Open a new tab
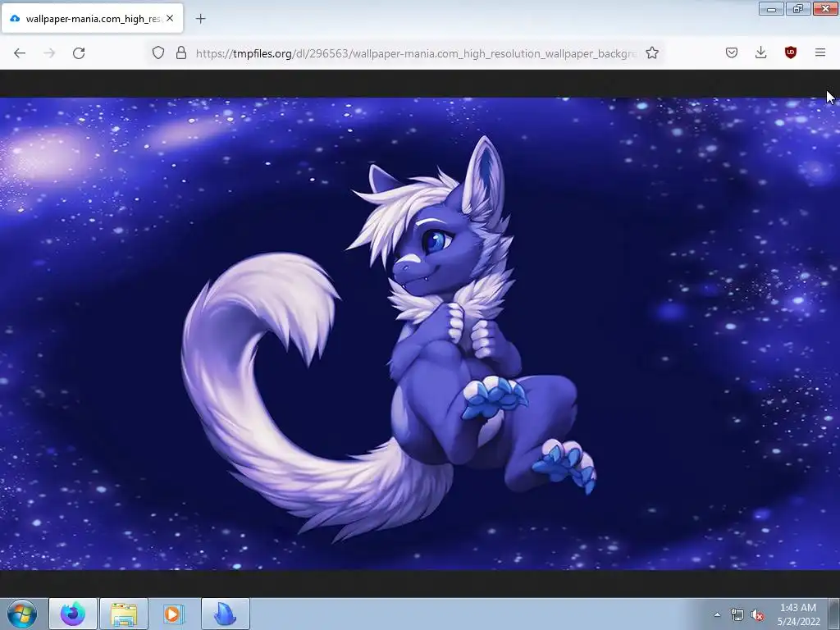Viewport: 840px width, 630px height. click(200, 19)
